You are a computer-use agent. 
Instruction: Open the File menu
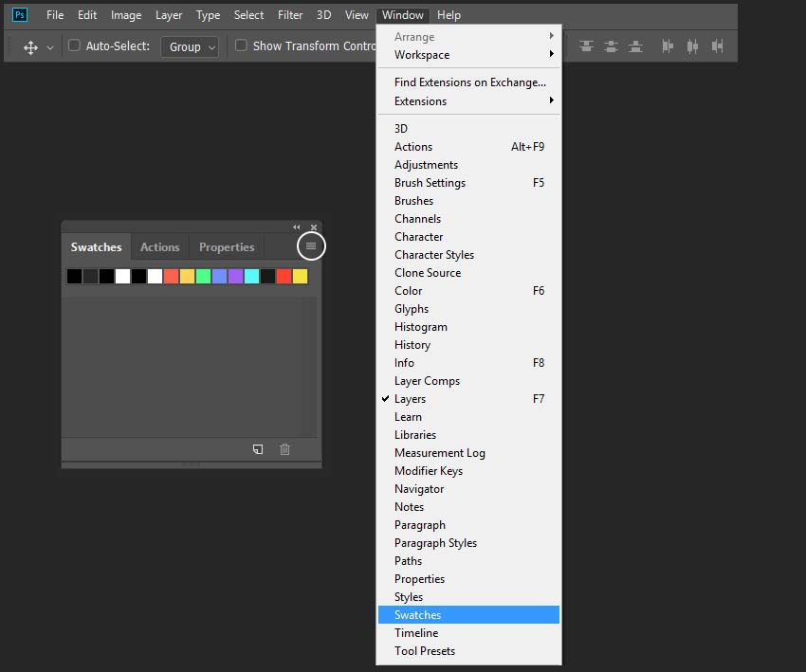[x=55, y=15]
